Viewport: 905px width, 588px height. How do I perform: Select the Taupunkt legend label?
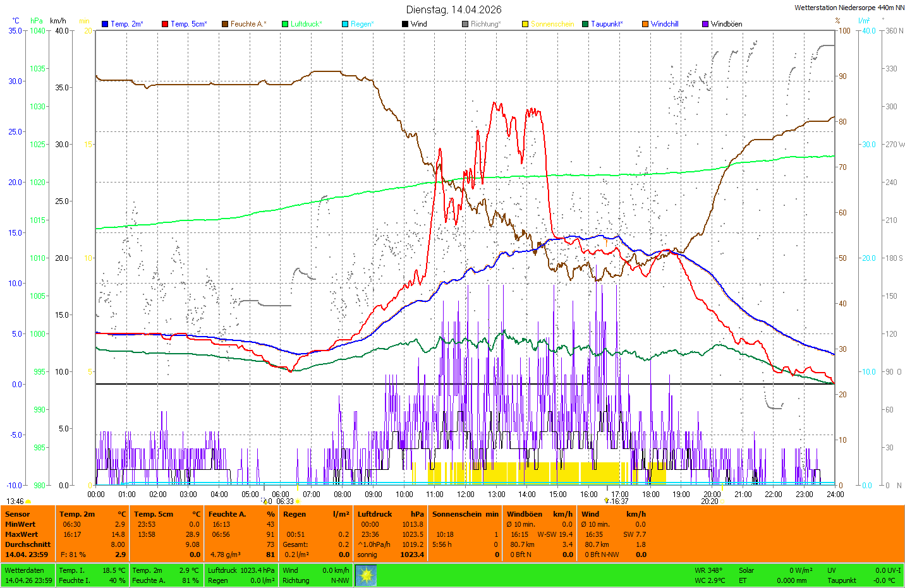click(x=607, y=24)
